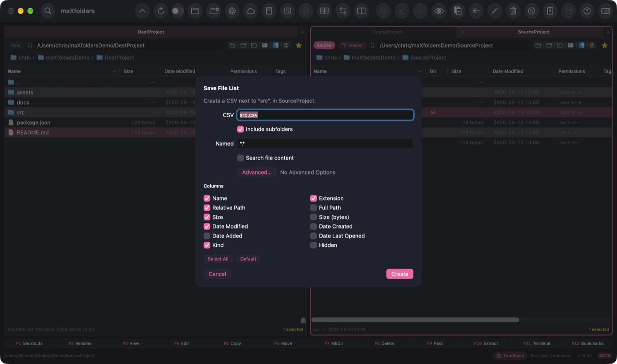Reset columns with the Default button
The width and height of the screenshot is (617, 364).
(x=248, y=259)
